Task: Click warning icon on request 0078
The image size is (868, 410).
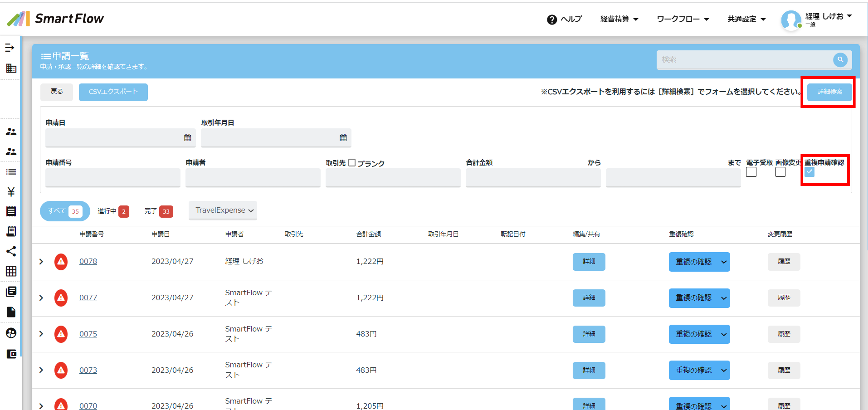Action: point(61,262)
